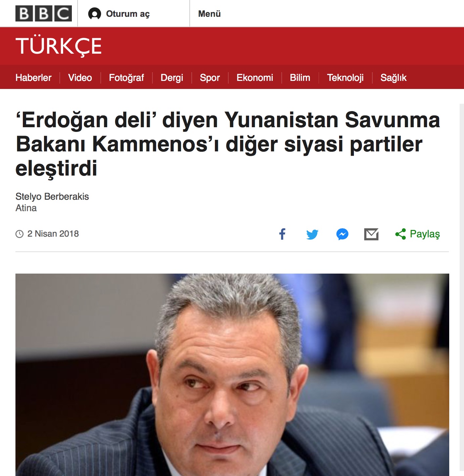Share article on Facebook
Viewport: 464px width, 476px height.
[282, 234]
